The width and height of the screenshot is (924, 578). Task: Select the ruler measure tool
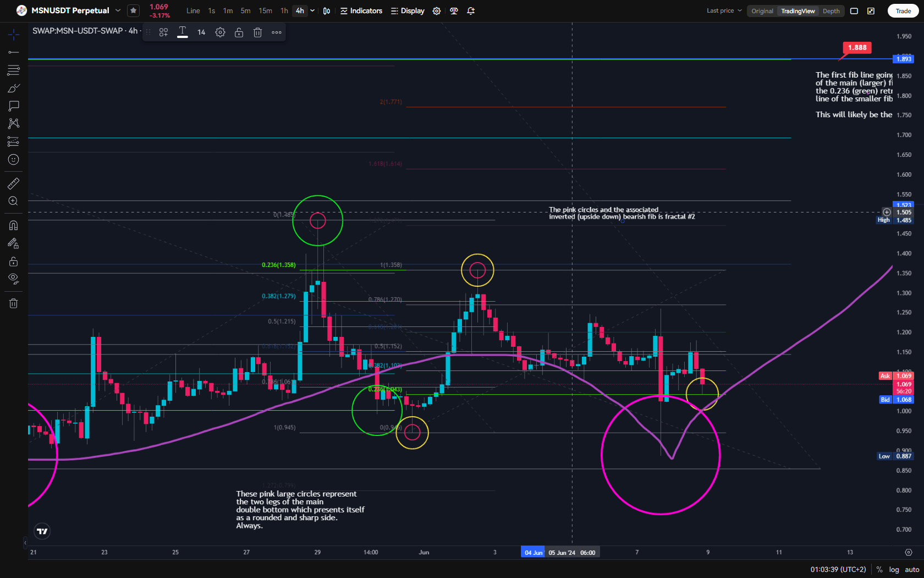(x=14, y=183)
